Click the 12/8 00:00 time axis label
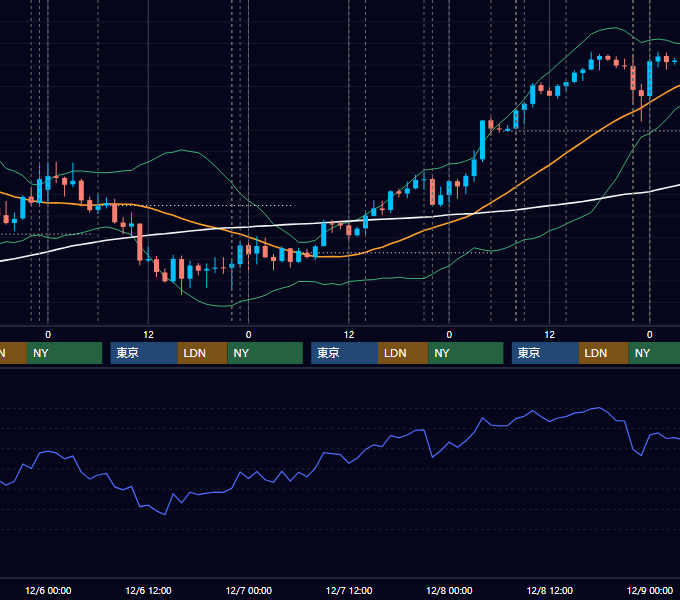Viewport: 680px width, 600px height. [x=449, y=590]
